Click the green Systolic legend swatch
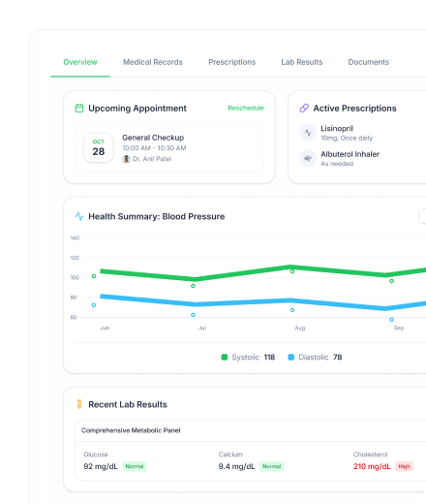426x504 pixels. click(x=225, y=357)
